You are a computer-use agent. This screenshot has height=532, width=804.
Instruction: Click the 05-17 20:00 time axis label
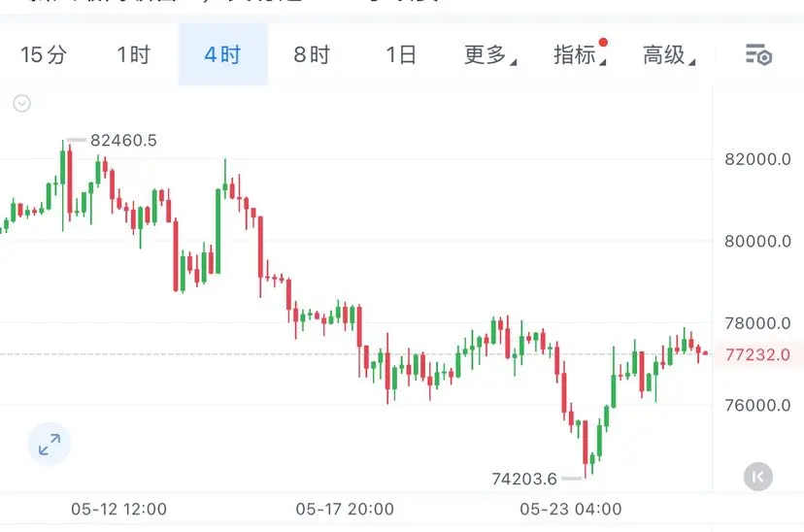(x=345, y=509)
